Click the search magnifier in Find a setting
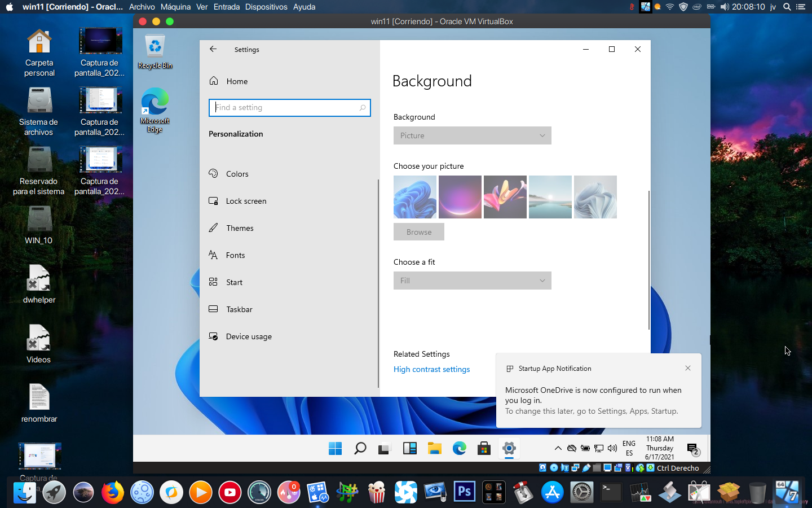 (363, 108)
